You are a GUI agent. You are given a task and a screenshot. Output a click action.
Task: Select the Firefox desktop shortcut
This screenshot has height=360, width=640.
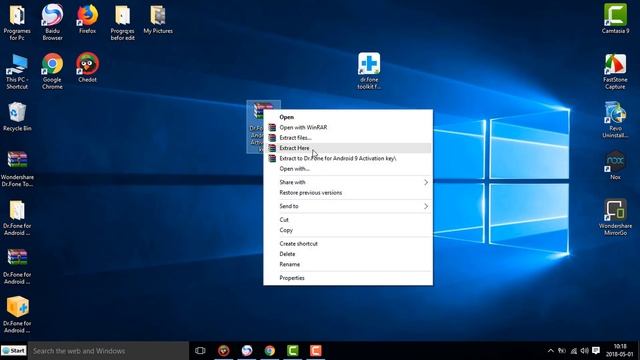tap(87, 16)
